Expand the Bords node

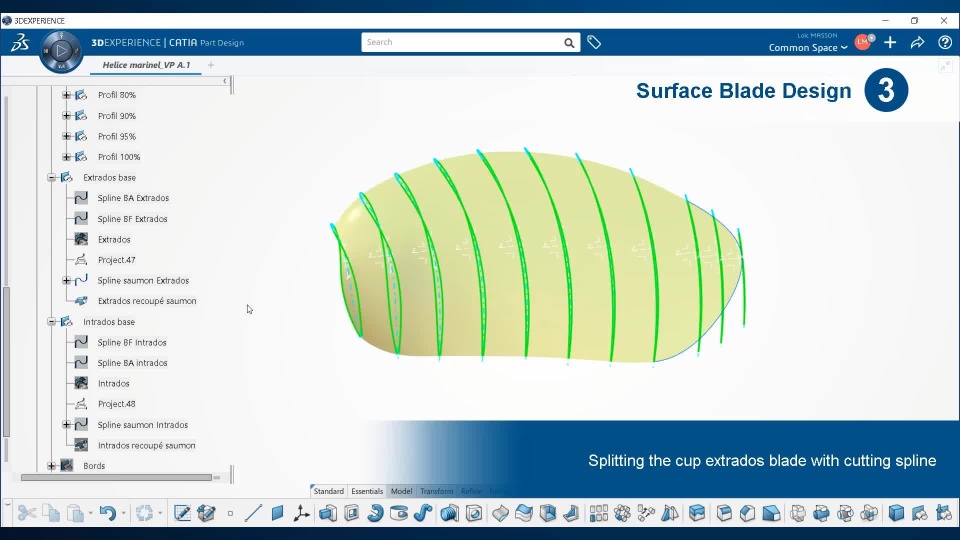point(51,466)
